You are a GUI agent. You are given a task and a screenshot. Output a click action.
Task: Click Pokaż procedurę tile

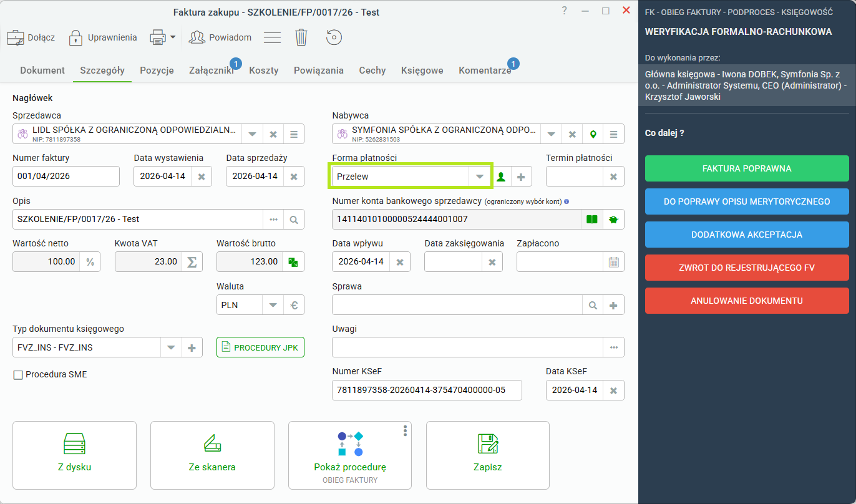350,455
